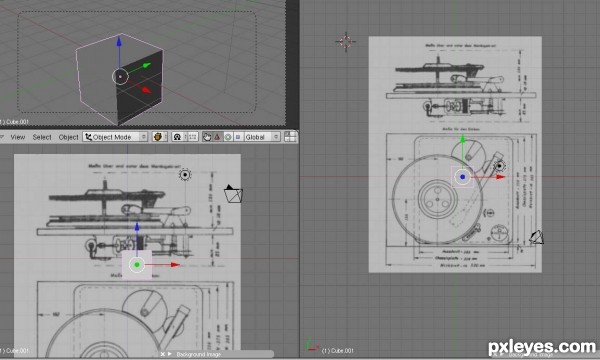Open the Global orientation dropdown

pyautogui.click(x=262, y=137)
